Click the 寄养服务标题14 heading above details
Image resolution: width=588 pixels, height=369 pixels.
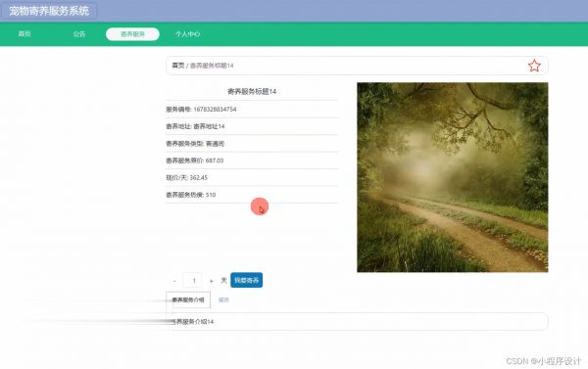(252, 91)
